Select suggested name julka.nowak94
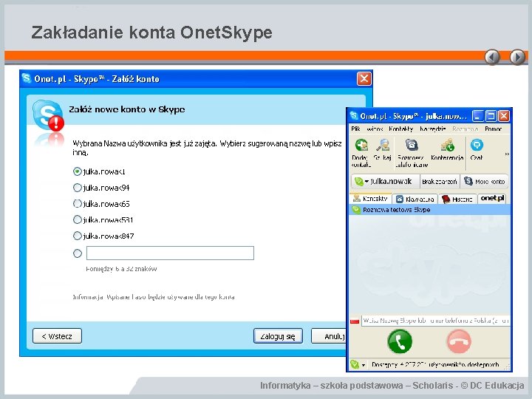This screenshot has height=399, width=532. point(78,188)
